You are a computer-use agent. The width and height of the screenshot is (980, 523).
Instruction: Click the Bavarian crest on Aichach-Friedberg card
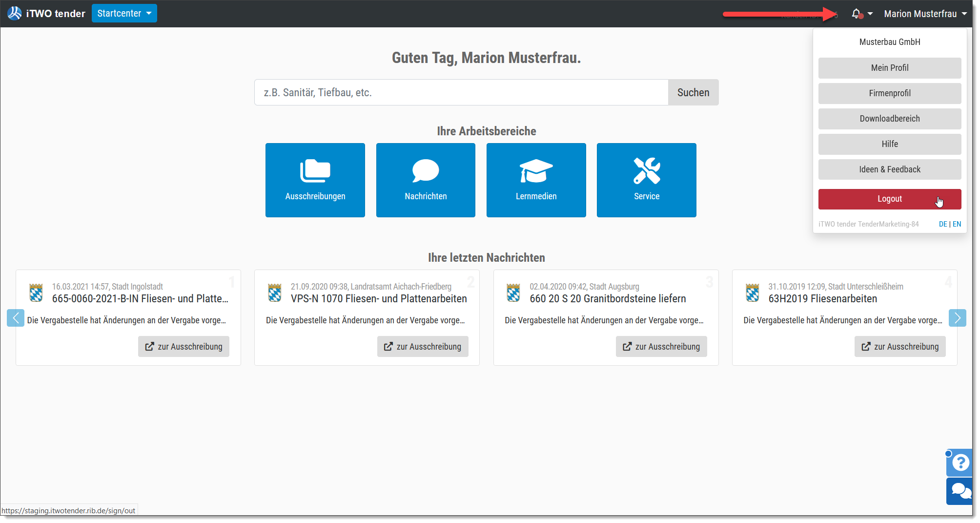[275, 293]
